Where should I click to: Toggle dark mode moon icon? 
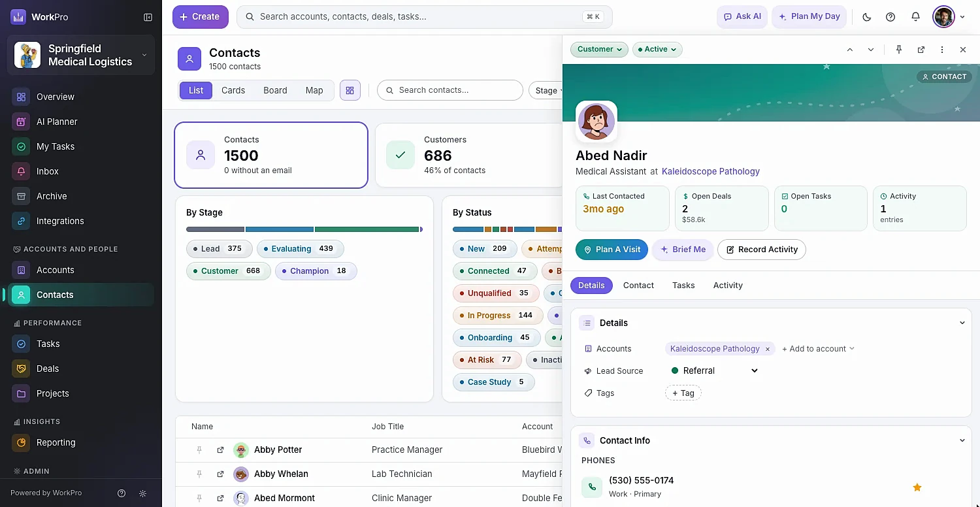pos(867,17)
